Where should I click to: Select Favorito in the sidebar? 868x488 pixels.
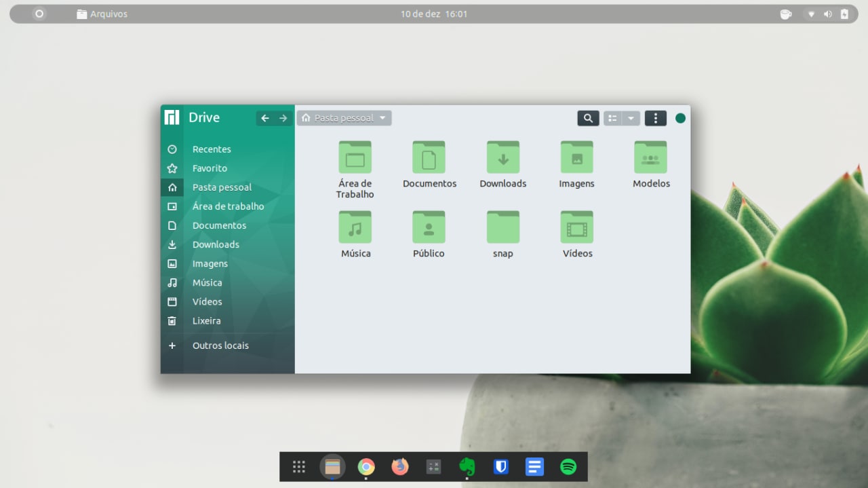tap(228, 168)
